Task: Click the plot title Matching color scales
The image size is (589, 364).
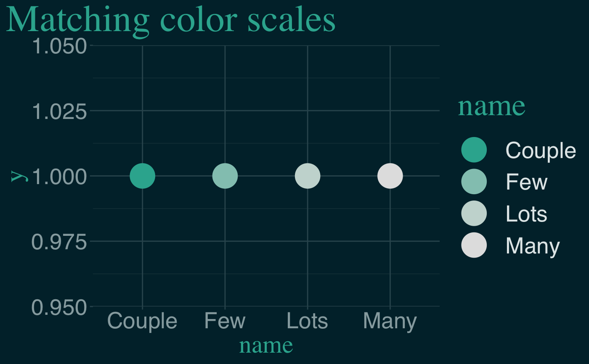Action: pos(170,19)
